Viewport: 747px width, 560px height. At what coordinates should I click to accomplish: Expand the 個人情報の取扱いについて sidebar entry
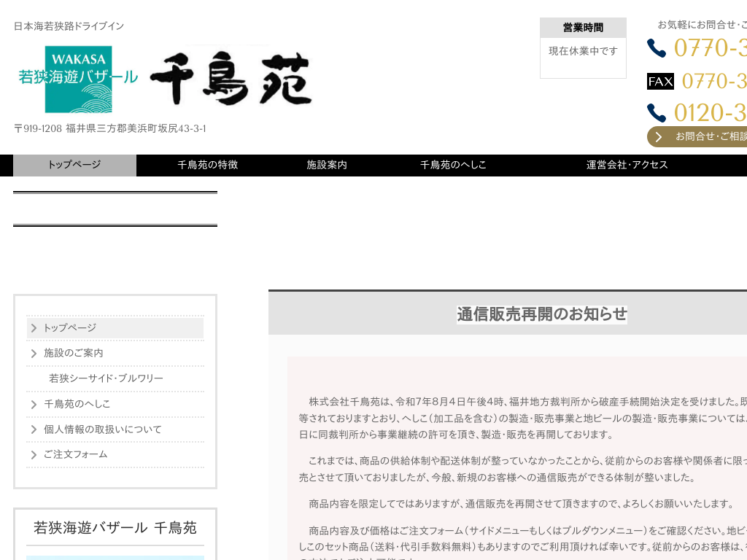101,429
